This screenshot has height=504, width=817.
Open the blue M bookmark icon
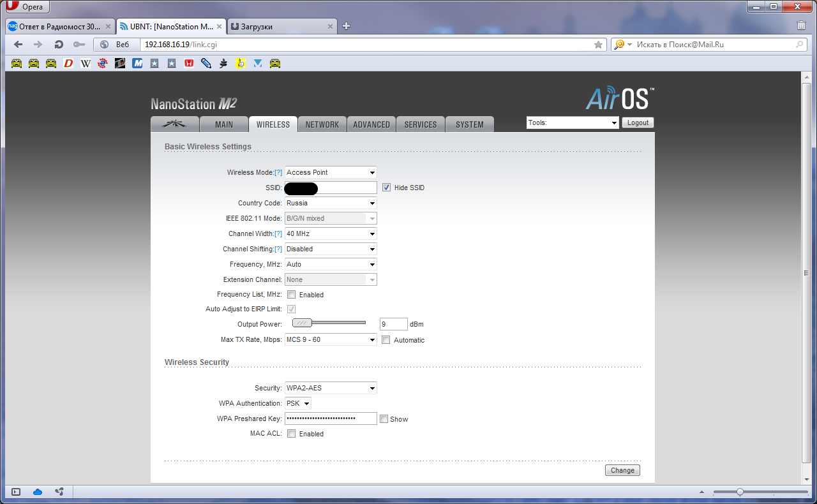point(137,63)
